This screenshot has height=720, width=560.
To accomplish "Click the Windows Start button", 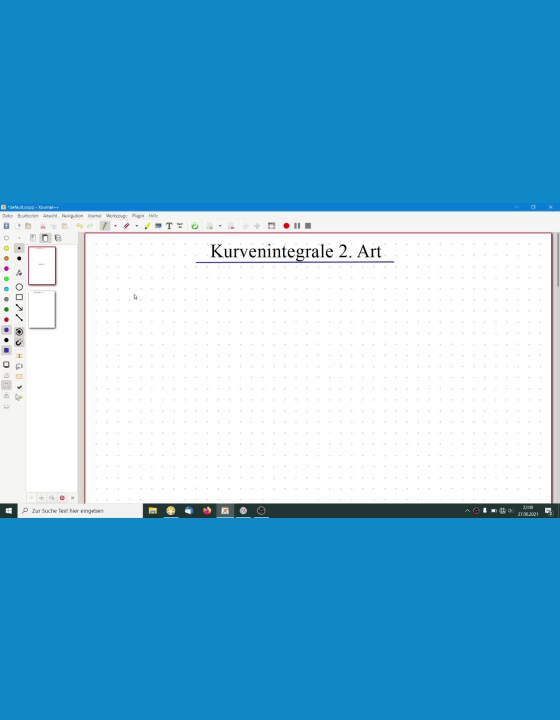I will 8,511.
